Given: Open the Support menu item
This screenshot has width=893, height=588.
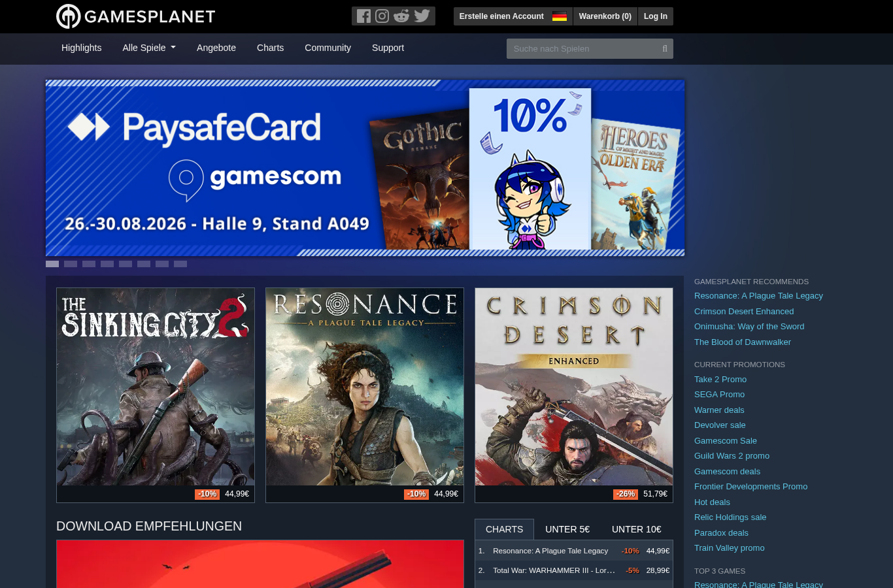Looking at the screenshot, I should coord(388,48).
